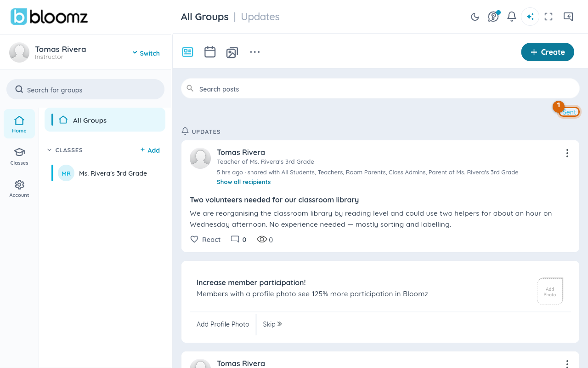Open the feedback message icon

pyautogui.click(x=568, y=17)
